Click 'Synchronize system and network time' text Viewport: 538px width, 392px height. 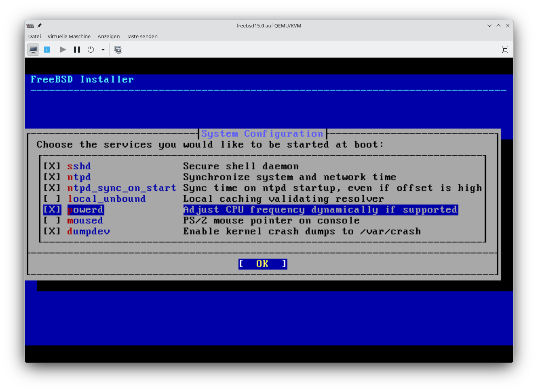[290, 177]
